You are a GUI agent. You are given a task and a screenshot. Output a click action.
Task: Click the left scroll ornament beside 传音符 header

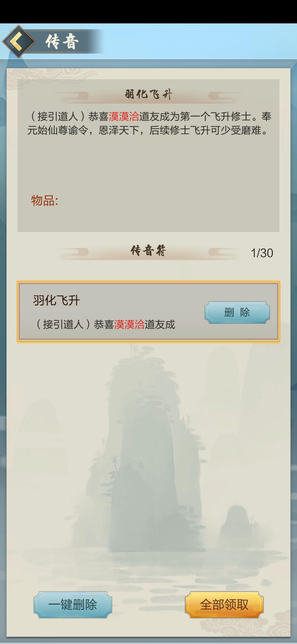click(x=74, y=252)
